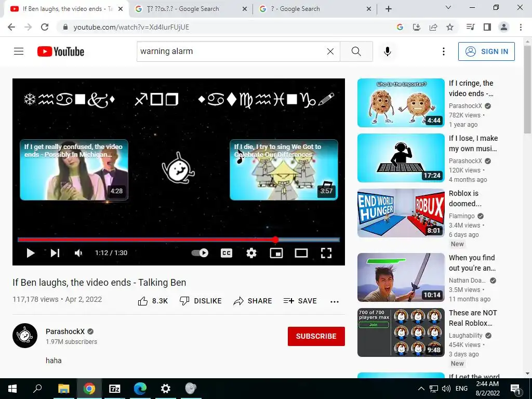Open 7-Zip from the taskbar
532x399 pixels.
(x=115, y=389)
